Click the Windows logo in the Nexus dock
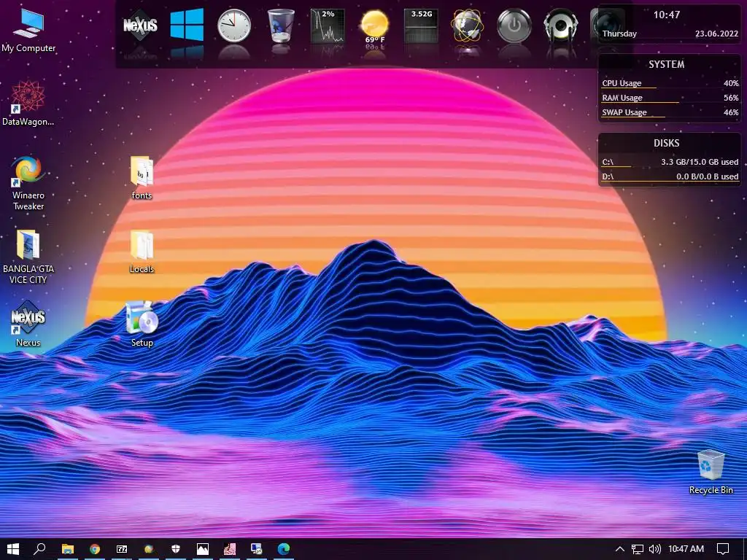Image resolution: width=747 pixels, height=560 pixels. [187, 26]
